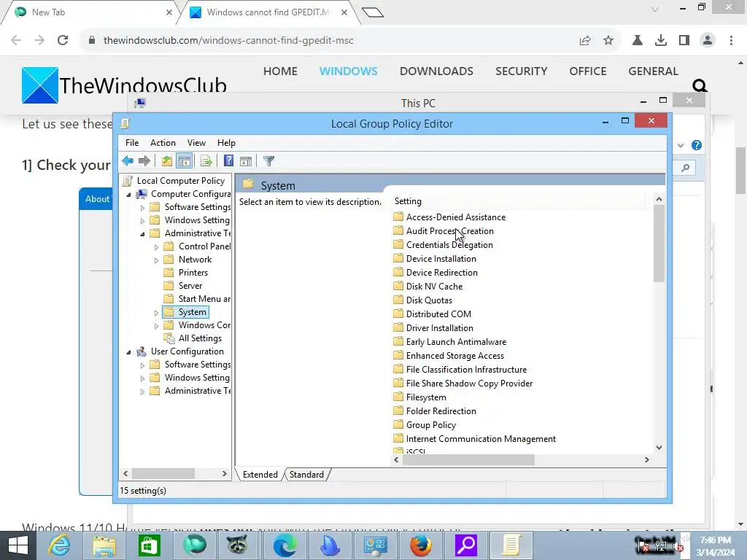747x560 pixels.
Task: Select 'Internet Communication Management' setting
Action: pyautogui.click(x=481, y=438)
